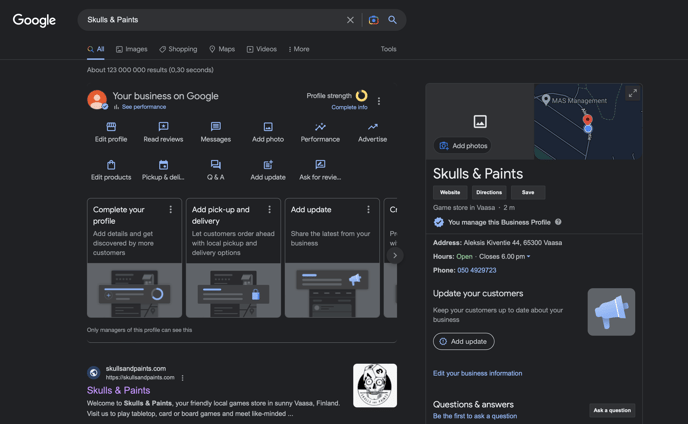Viewport: 688px width, 424px height.
Task: Click the red map location pin
Action: (588, 119)
